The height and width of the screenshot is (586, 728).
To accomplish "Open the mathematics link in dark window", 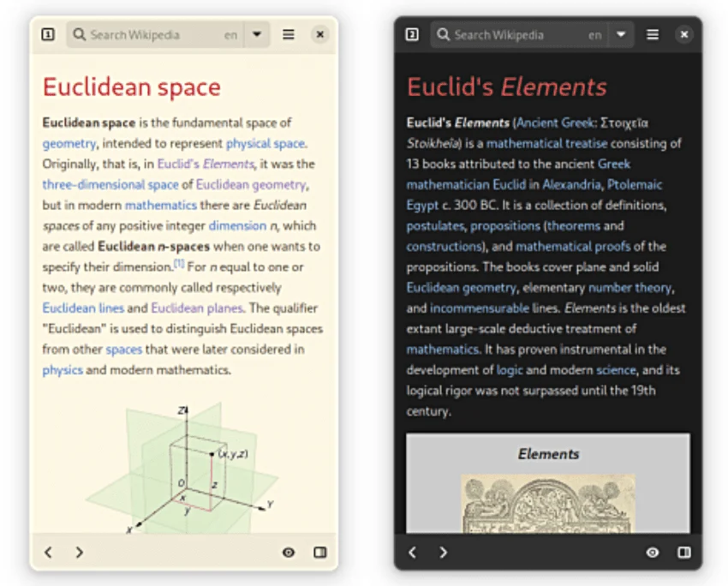I will coord(443,350).
